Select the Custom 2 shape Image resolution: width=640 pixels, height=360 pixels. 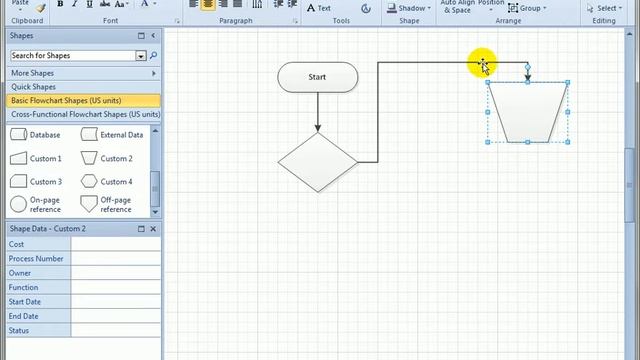(107, 158)
